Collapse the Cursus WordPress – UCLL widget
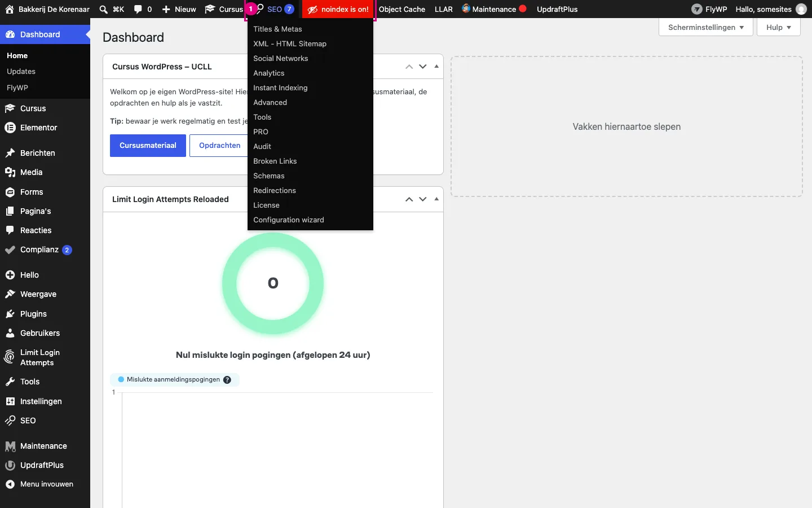 pos(436,67)
